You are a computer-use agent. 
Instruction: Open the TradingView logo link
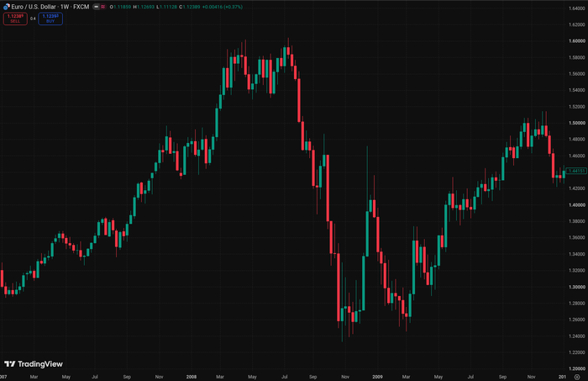(x=34, y=363)
